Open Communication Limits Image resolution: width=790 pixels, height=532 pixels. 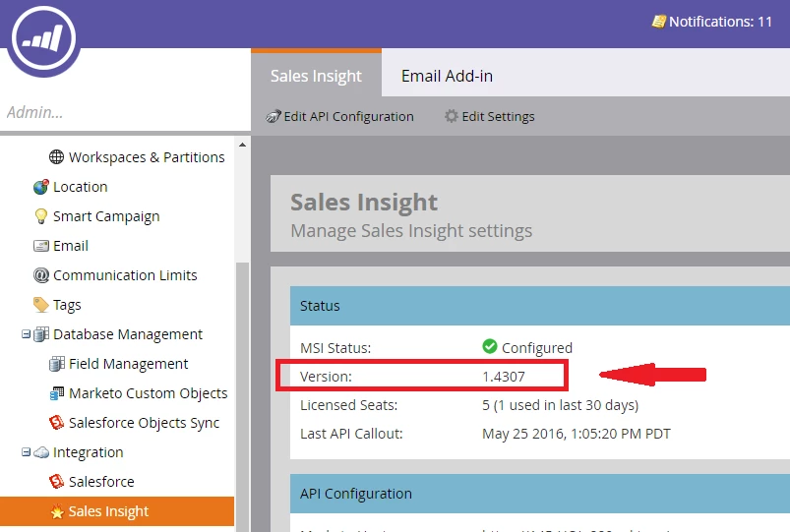pyautogui.click(x=115, y=275)
